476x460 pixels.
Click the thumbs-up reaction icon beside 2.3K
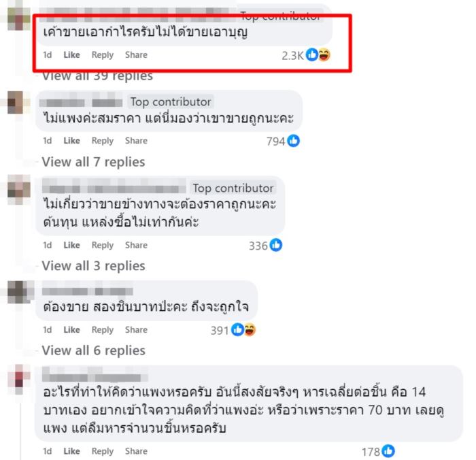[311, 55]
